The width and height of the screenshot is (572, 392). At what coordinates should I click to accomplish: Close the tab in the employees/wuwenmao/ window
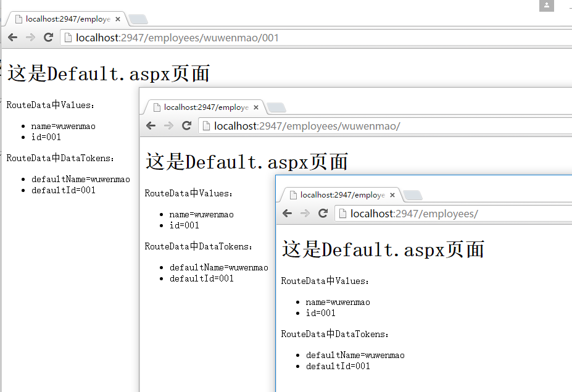tap(256, 107)
